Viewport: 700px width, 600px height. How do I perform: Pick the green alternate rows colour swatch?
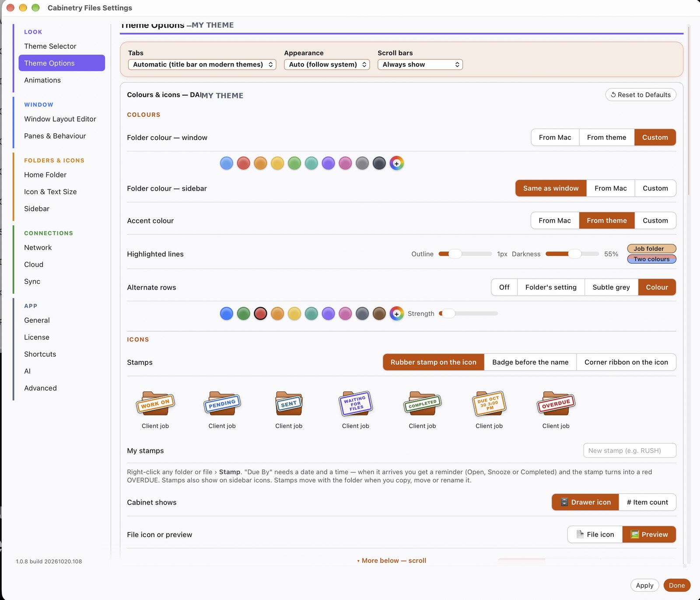[243, 314]
